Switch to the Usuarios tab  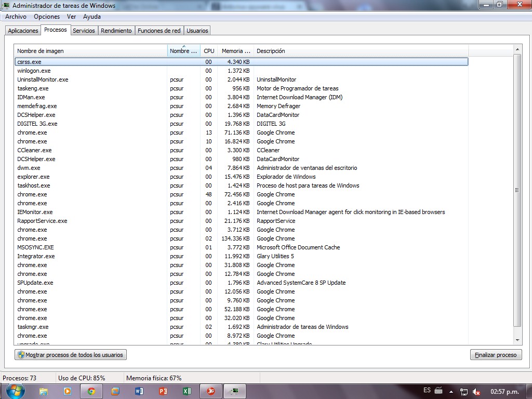point(197,31)
